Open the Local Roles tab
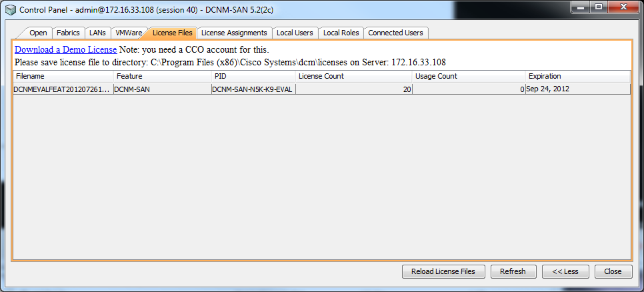Viewport: 644px width, 292px height. tap(341, 33)
